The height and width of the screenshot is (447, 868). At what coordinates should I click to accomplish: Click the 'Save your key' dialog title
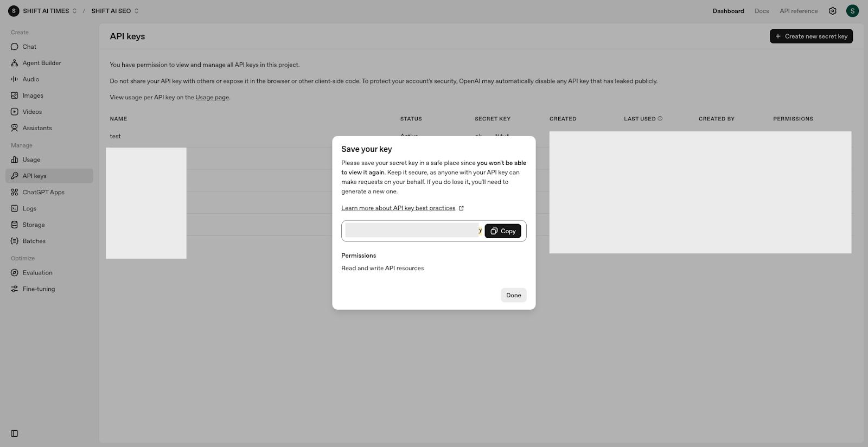[x=367, y=149]
